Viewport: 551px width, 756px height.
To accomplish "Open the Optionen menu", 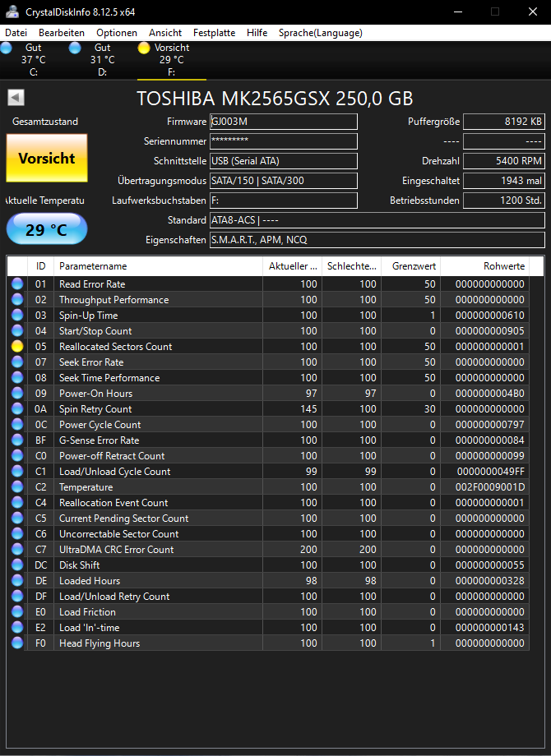I will (x=117, y=33).
